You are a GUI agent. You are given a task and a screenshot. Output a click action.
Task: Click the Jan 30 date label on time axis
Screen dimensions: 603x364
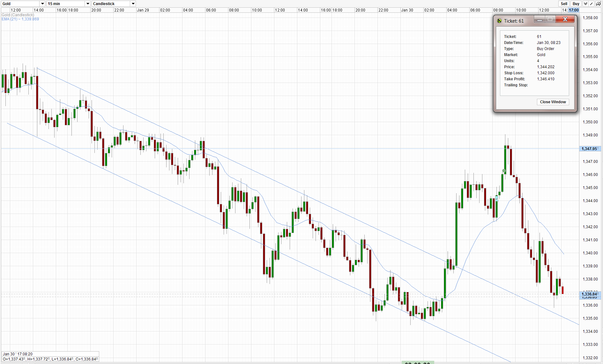coord(407,10)
